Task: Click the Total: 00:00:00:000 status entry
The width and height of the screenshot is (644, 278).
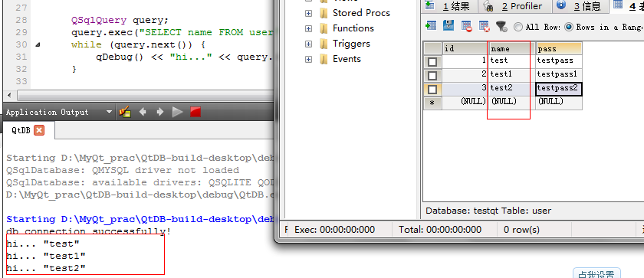Action: tap(439, 230)
